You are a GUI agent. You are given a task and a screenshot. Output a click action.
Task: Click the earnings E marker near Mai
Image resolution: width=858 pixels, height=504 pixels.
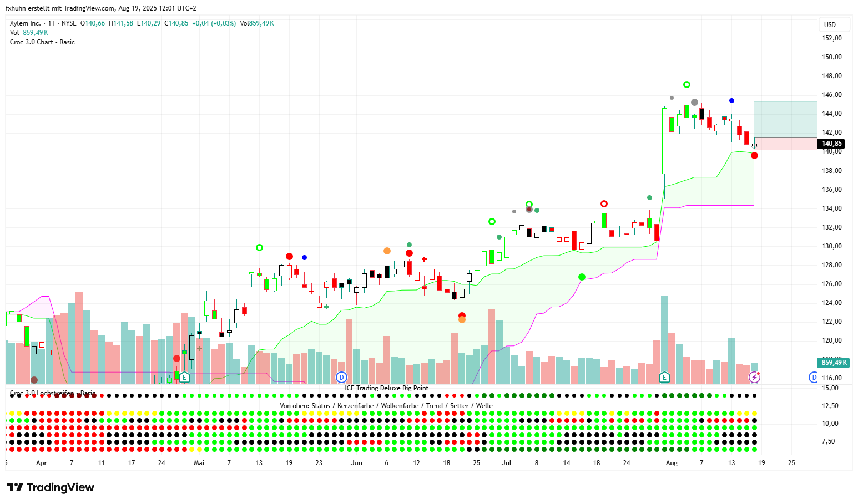coord(184,378)
